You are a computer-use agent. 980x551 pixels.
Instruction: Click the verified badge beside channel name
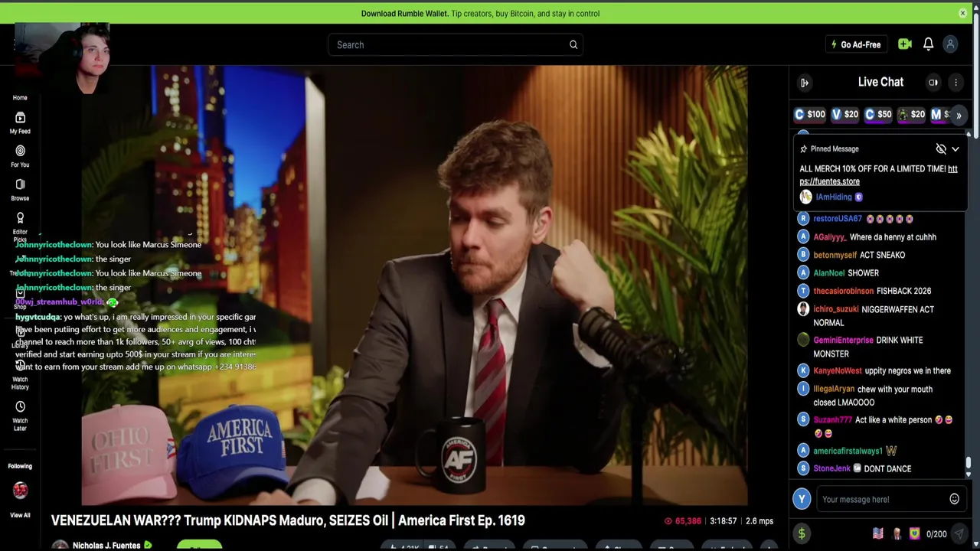pos(148,546)
